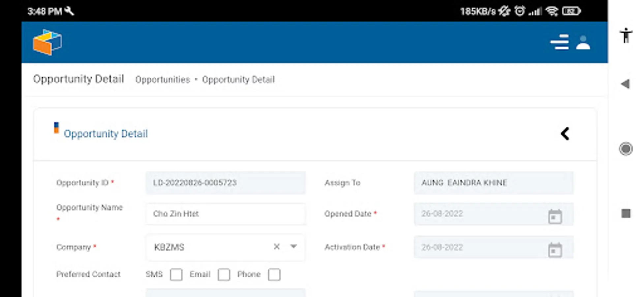Click the Opportunity ID field
The image size is (644, 297).
click(x=226, y=183)
